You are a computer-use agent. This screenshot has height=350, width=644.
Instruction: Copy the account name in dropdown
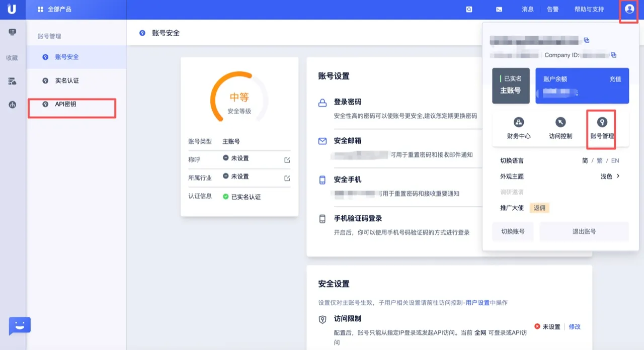pos(587,40)
